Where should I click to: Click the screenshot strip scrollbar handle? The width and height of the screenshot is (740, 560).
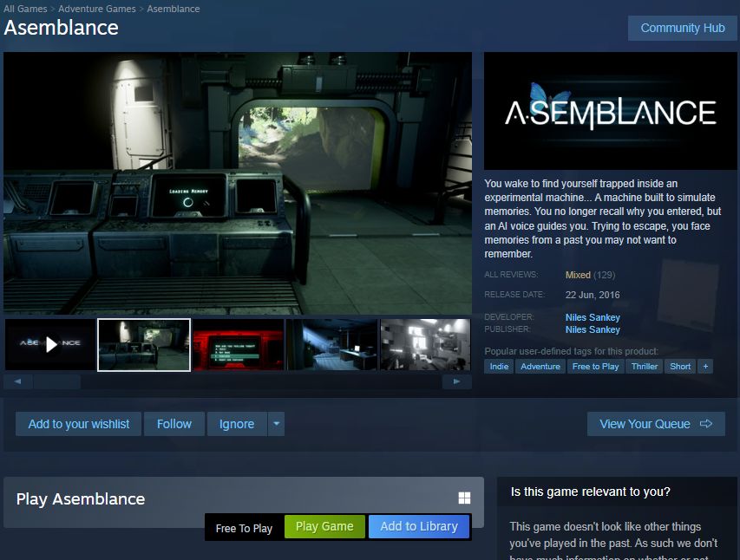tap(56, 381)
